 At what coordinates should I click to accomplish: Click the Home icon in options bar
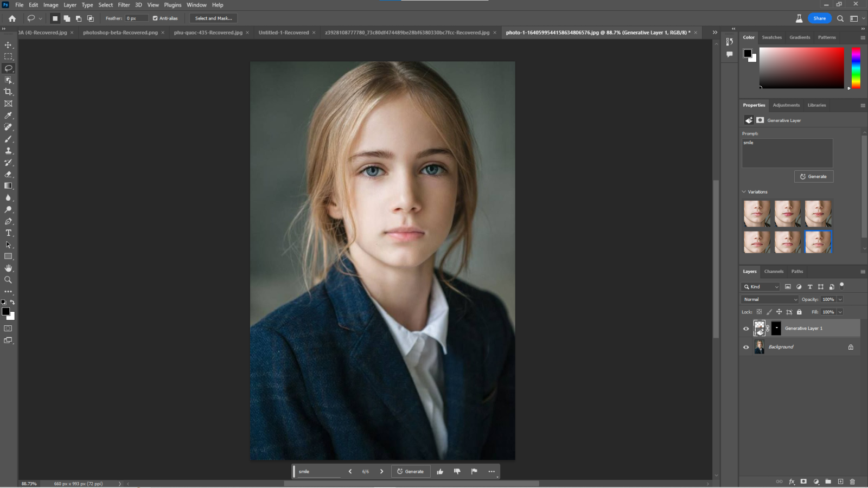pyautogui.click(x=12, y=18)
